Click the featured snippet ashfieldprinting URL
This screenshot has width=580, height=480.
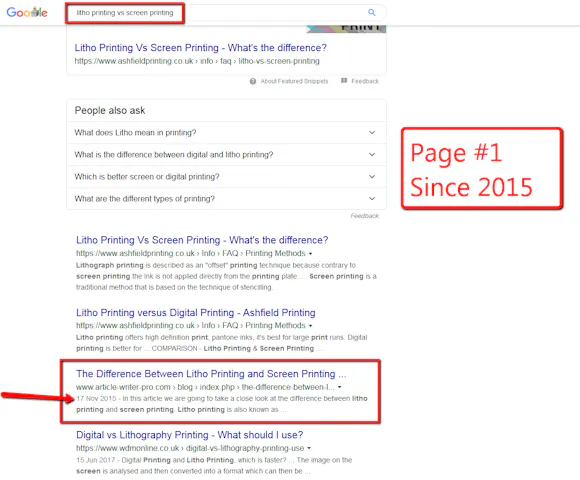(x=197, y=61)
